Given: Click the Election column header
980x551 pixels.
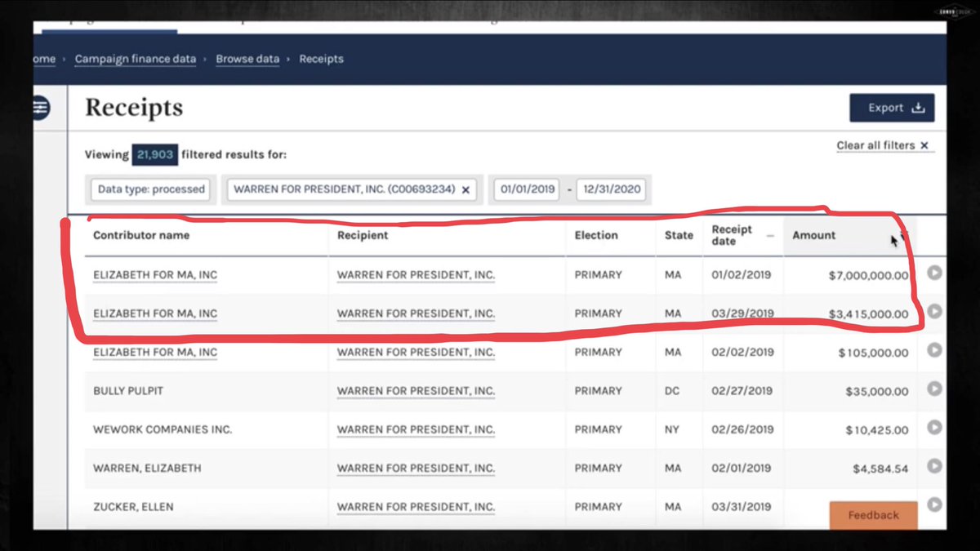Looking at the screenshot, I should pyautogui.click(x=596, y=235).
